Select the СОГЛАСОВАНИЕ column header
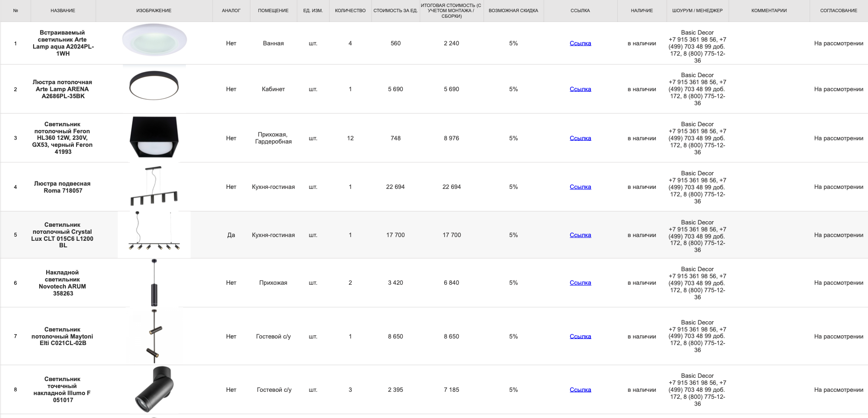868x418 pixels. [839, 11]
